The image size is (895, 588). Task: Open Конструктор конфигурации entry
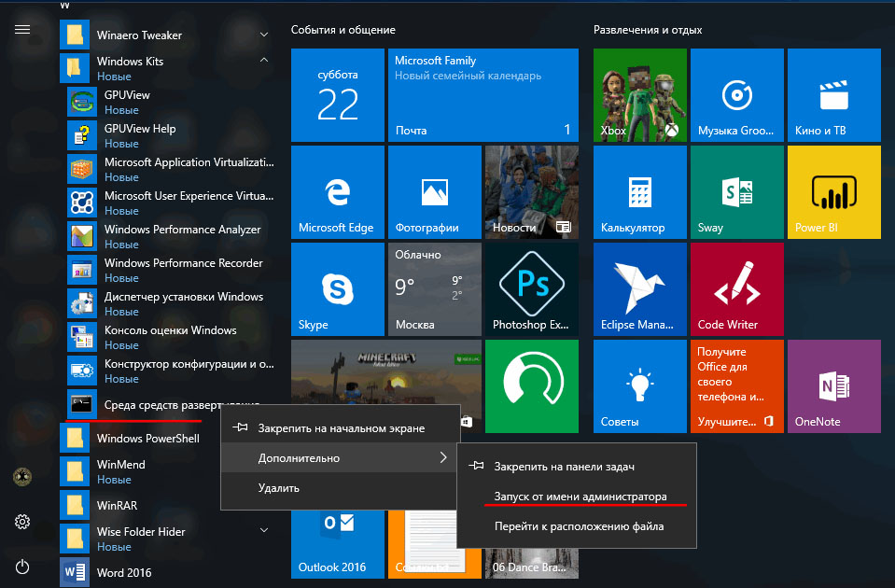tap(170, 371)
